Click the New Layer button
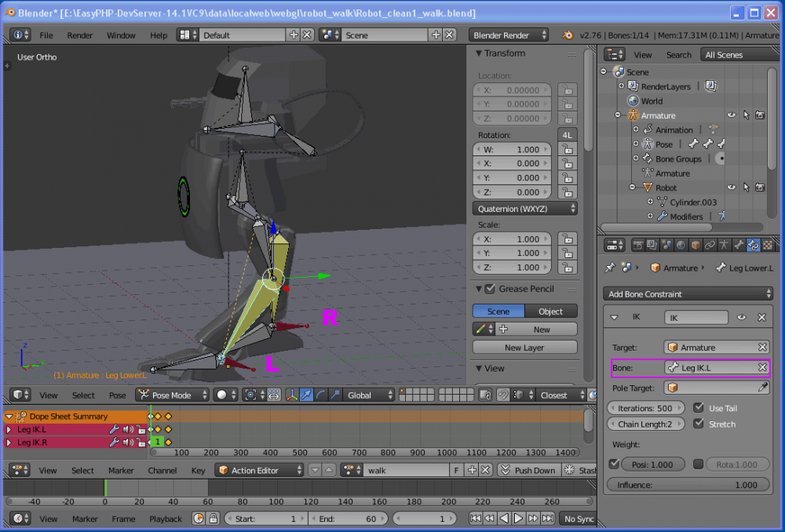This screenshot has width=785, height=532. pos(524,348)
